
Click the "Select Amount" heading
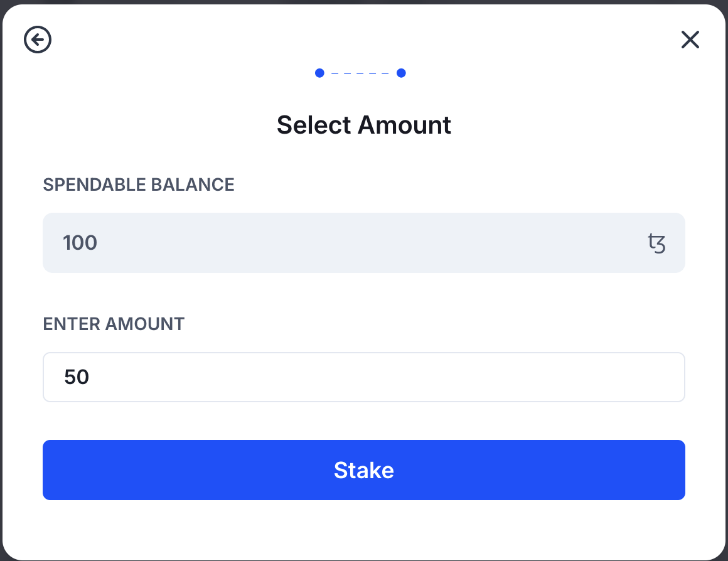(x=363, y=125)
